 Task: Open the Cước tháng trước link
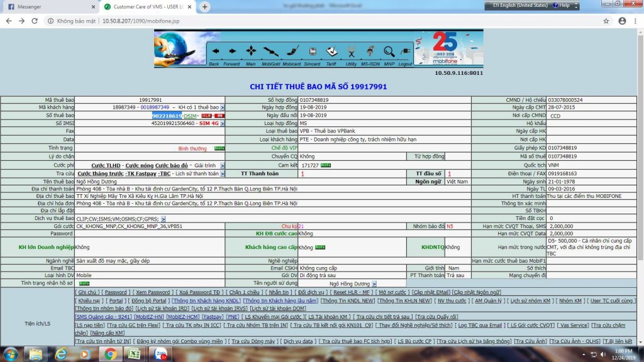tap(100, 174)
